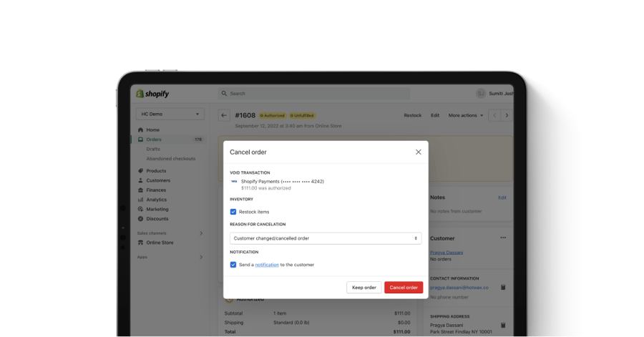Uncheck the Restock items checkbox
Screen dimensions: 644x337
233,212
